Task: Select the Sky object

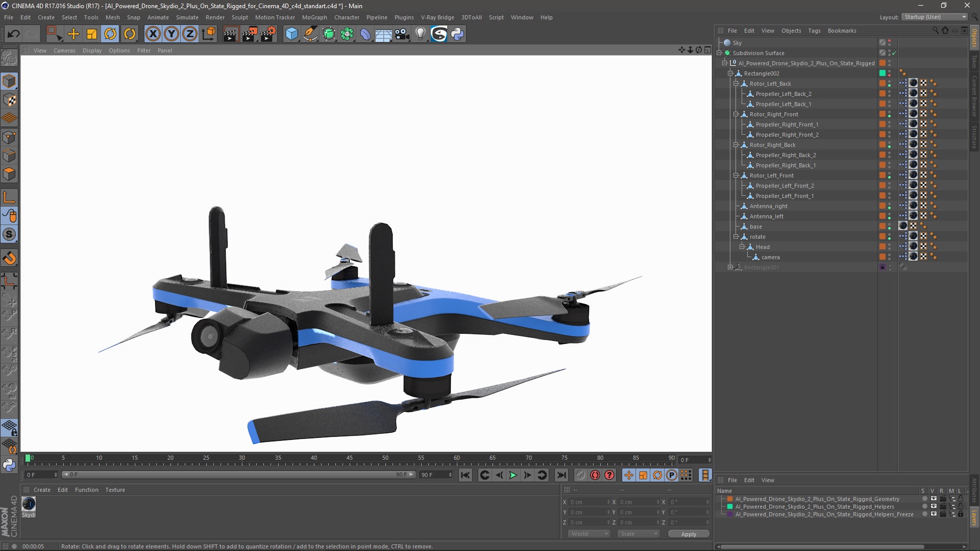Action: 737,43
